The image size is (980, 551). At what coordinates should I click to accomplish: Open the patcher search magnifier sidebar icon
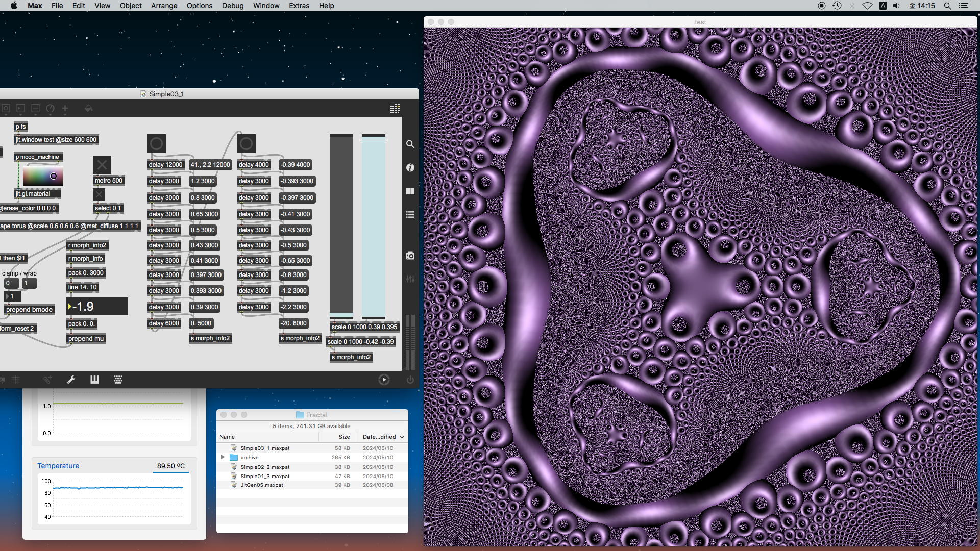(x=410, y=144)
